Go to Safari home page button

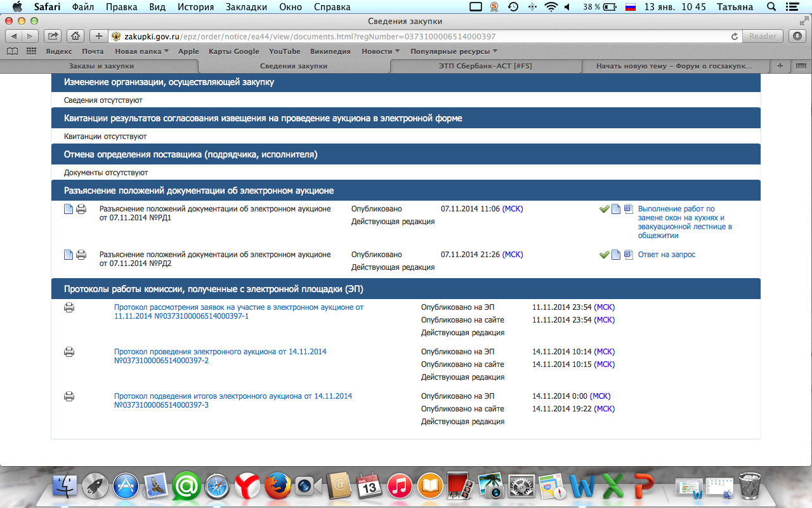click(75, 36)
